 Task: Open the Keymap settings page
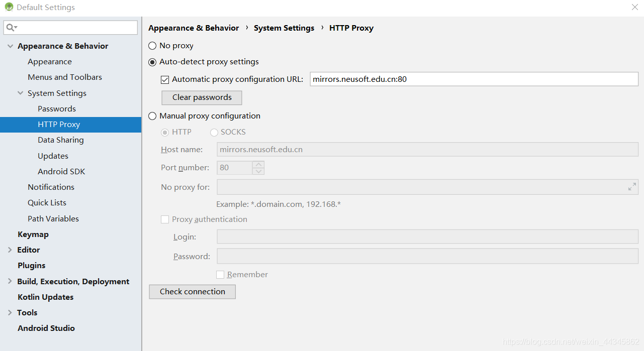(x=33, y=235)
